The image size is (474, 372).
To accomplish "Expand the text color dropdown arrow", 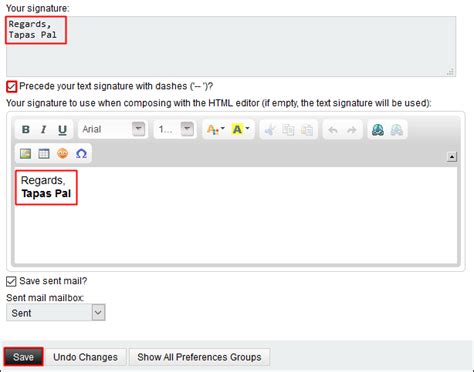I will point(223,128).
